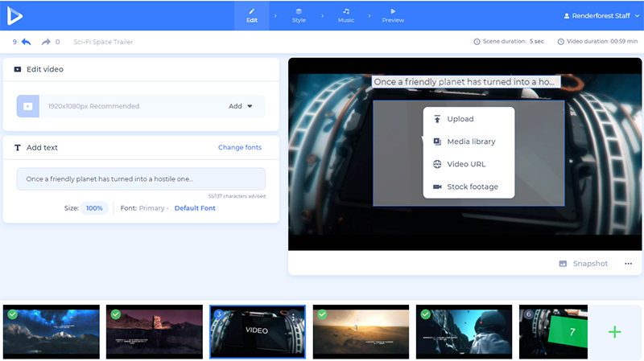Open the text Size 100% selector
The height and width of the screenshot is (361, 644).
click(94, 208)
